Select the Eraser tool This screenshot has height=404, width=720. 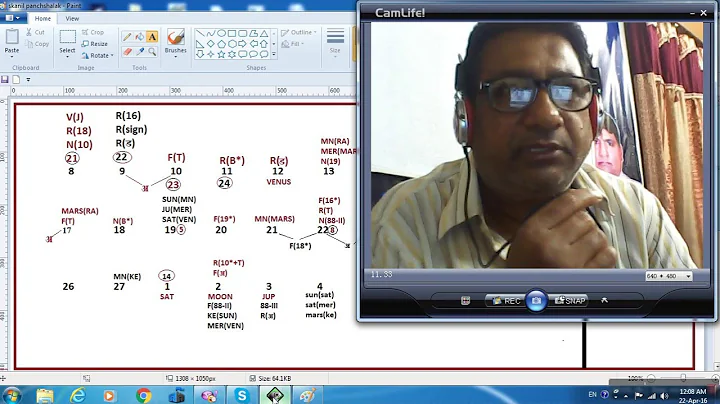127,51
